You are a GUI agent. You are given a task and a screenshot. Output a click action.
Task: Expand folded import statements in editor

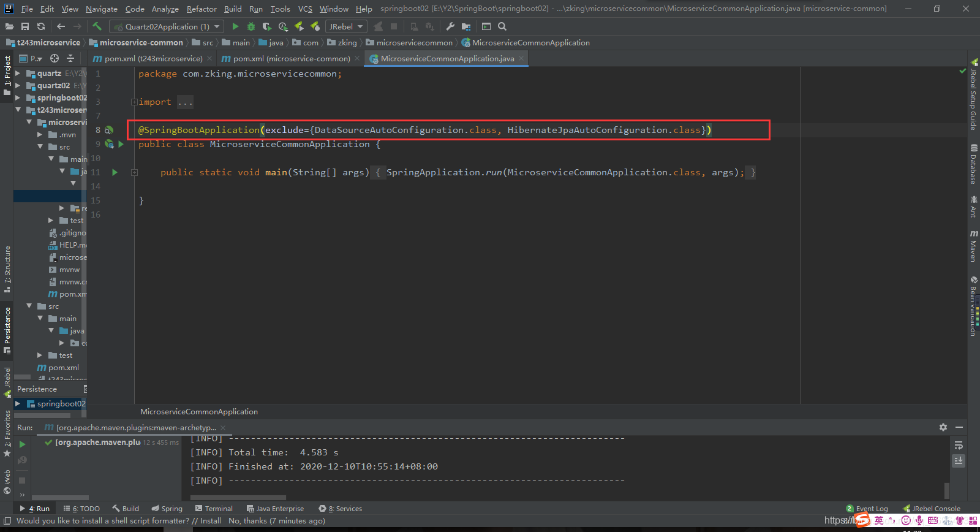[x=134, y=102]
